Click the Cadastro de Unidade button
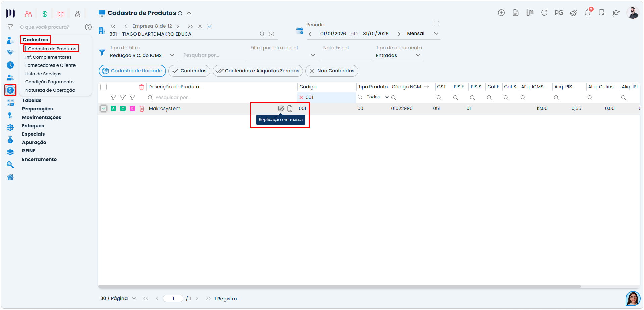The height and width of the screenshot is (310, 644). point(132,71)
